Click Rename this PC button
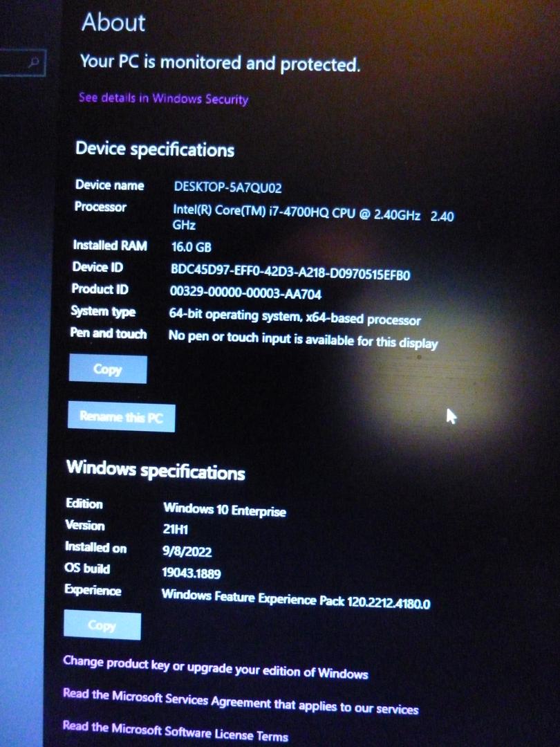The width and height of the screenshot is (560, 747). pyautogui.click(x=121, y=417)
